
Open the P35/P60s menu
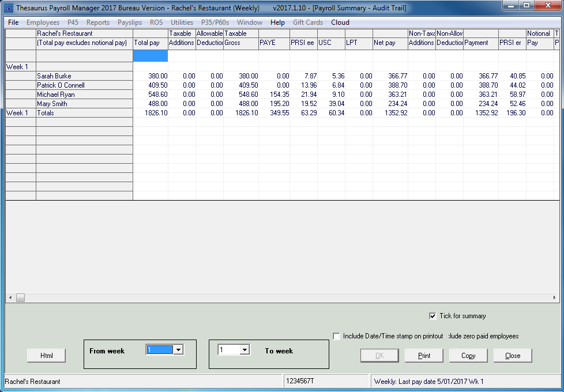[215, 22]
